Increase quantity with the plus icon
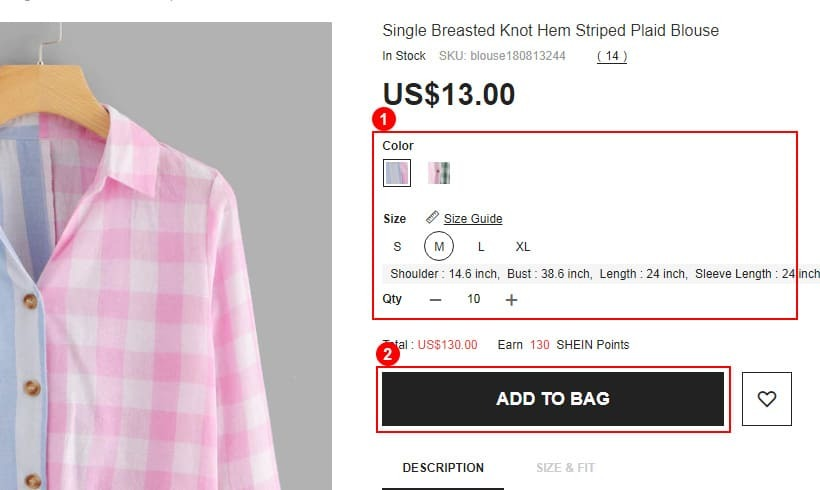 [x=511, y=300]
